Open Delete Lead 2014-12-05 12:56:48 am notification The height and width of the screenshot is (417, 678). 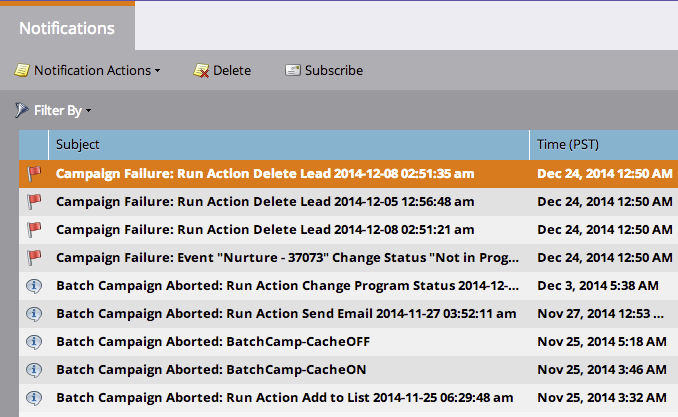(x=265, y=201)
